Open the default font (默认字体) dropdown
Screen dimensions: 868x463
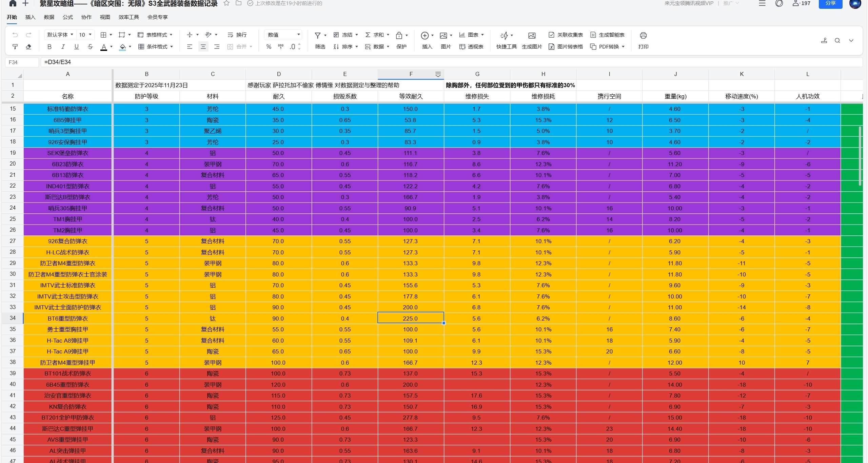click(x=60, y=35)
